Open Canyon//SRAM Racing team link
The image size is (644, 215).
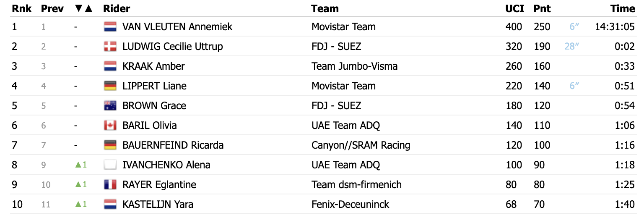pos(361,145)
